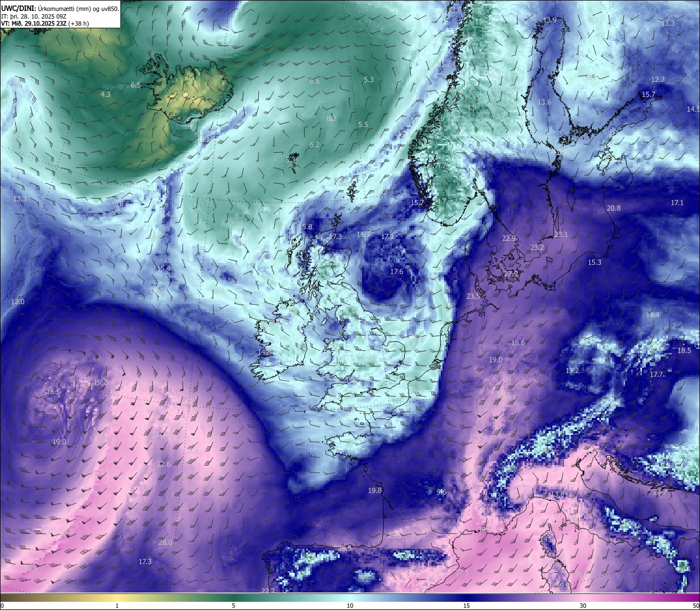
Task: Click the 5.5 value on the map
Action: [363, 124]
